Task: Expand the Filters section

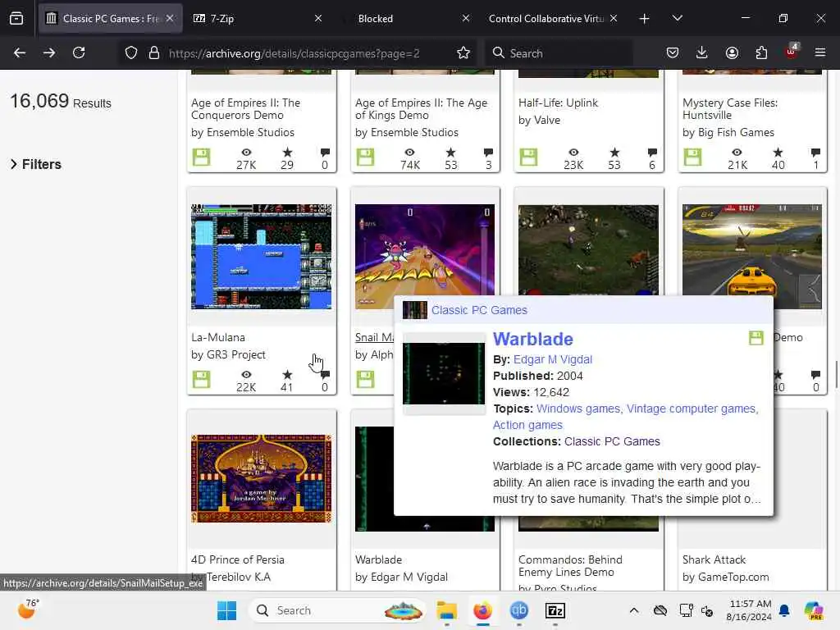Action: pos(36,164)
